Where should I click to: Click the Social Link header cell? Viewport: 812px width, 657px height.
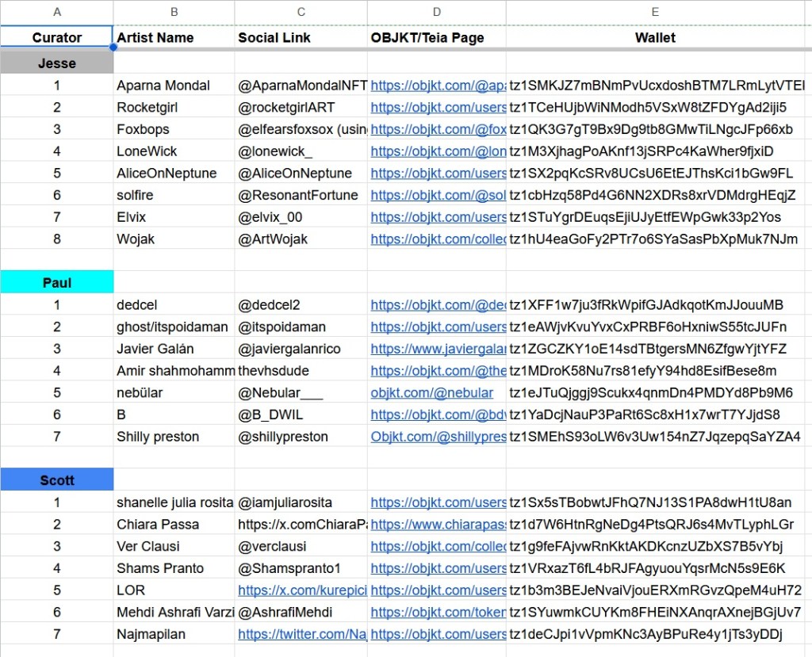tap(301, 37)
